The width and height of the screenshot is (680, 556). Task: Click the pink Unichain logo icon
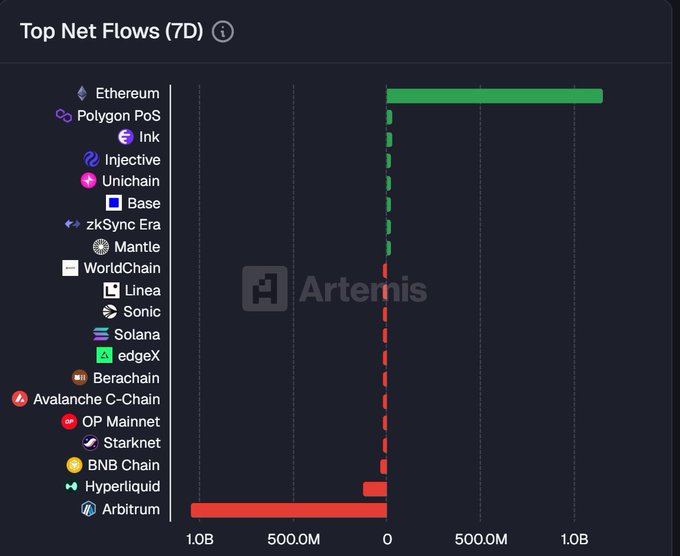click(x=88, y=181)
